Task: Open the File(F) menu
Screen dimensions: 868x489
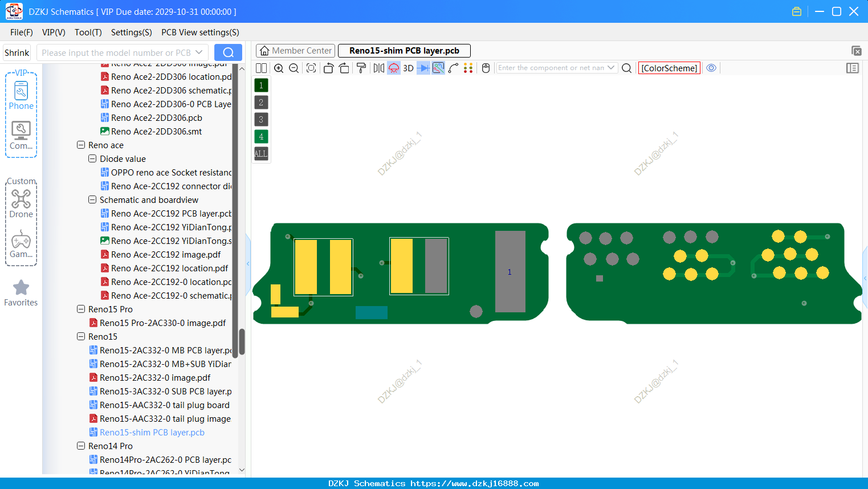Action: click(x=22, y=32)
